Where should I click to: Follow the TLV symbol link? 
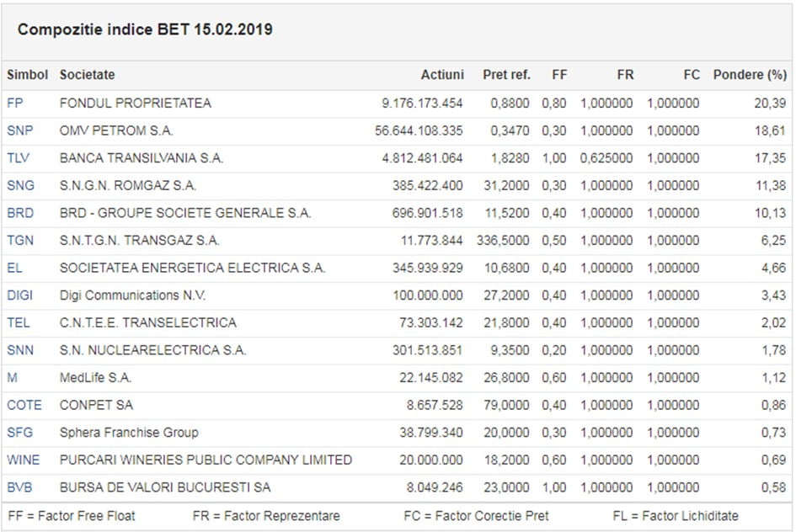click(19, 158)
